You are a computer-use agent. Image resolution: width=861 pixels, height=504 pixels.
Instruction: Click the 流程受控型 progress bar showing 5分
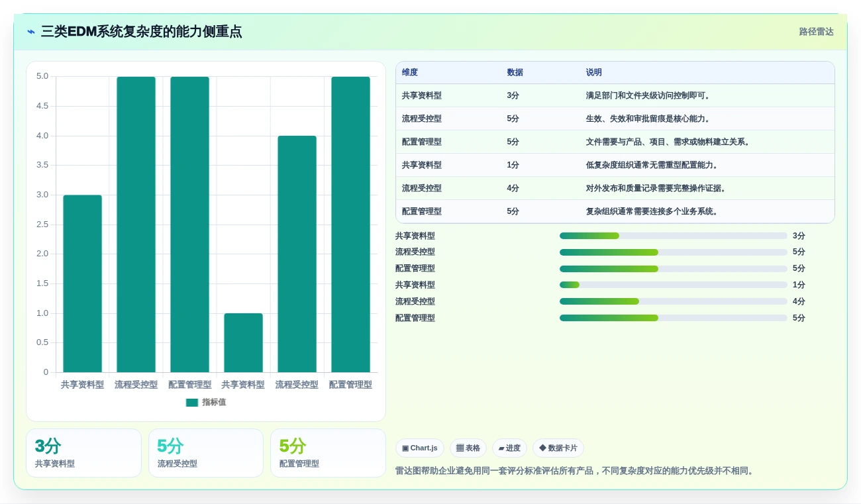pos(674,252)
